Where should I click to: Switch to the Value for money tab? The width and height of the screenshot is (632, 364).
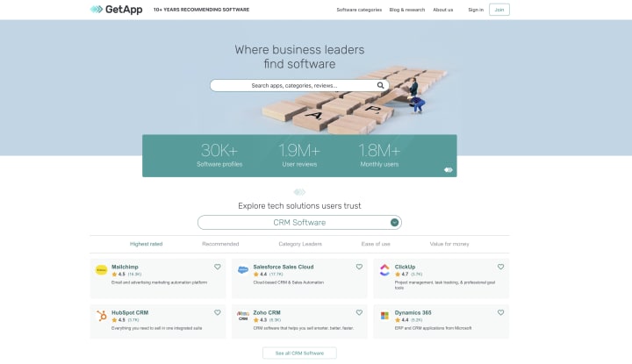449,244
